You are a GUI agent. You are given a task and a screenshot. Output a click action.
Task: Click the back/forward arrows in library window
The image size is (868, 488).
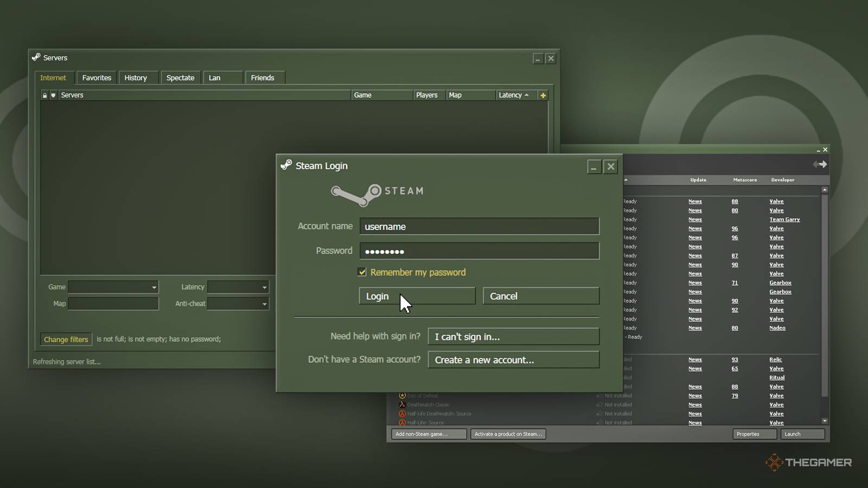pyautogui.click(x=819, y=164)
